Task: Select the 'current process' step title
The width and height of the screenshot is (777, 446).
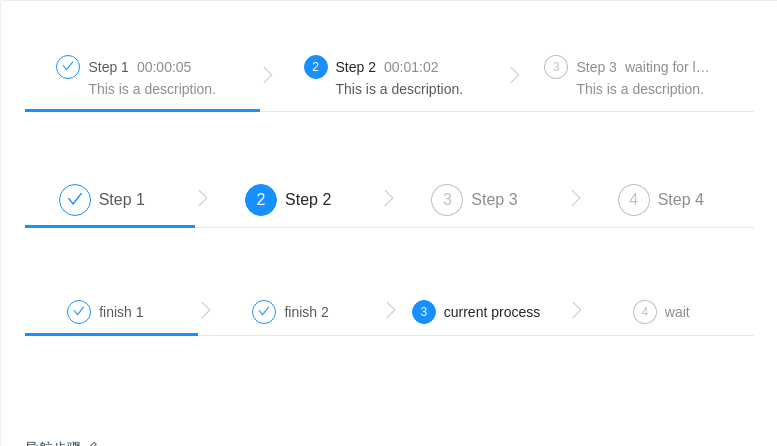Action: point(492,312)
